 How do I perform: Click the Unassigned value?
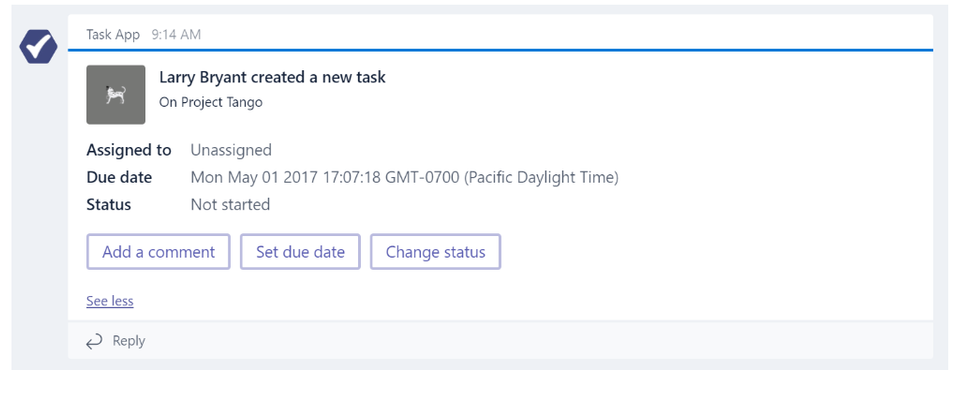point(231,150)
